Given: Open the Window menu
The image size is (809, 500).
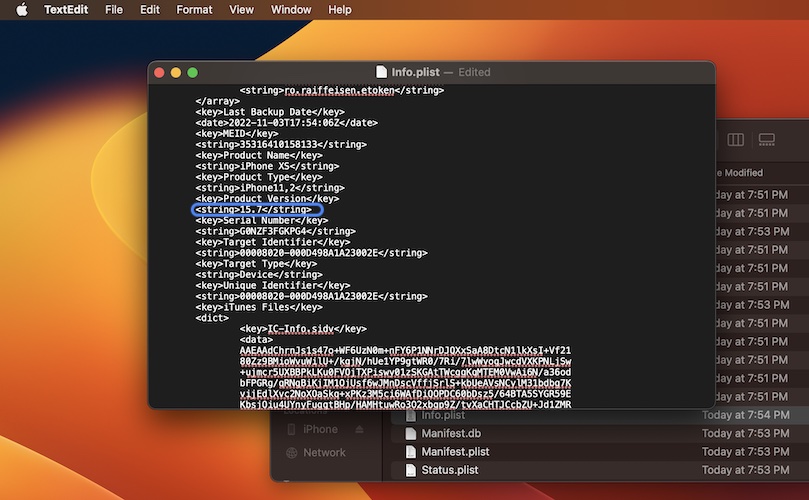Looking at the screenshot, I should 291,9.
